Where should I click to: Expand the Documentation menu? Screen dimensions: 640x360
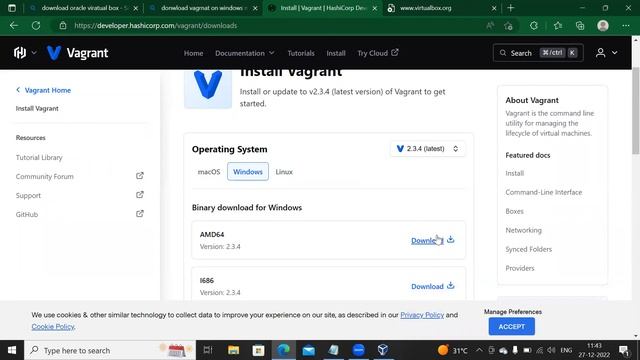[244, 53]
